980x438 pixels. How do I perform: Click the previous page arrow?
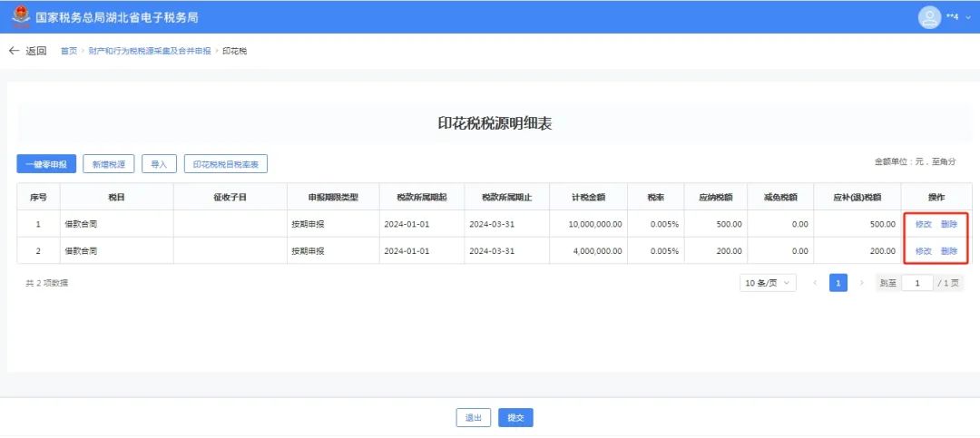815,284
